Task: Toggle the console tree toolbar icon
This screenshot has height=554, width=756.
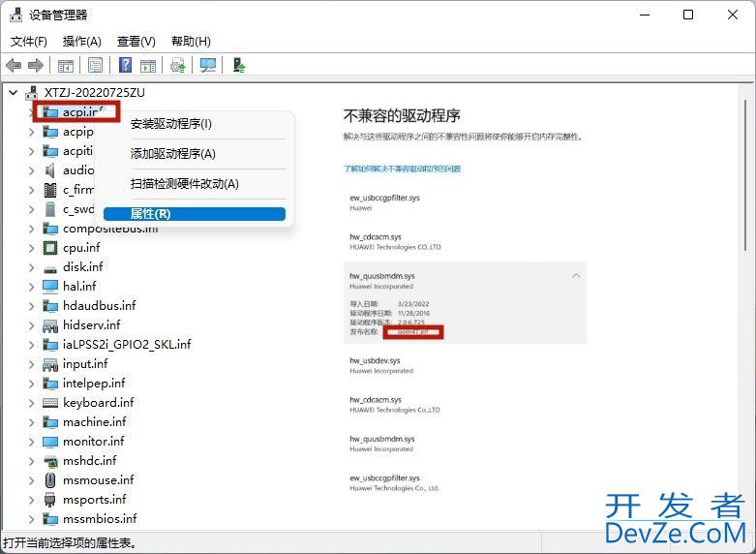Action: [66, 65]
